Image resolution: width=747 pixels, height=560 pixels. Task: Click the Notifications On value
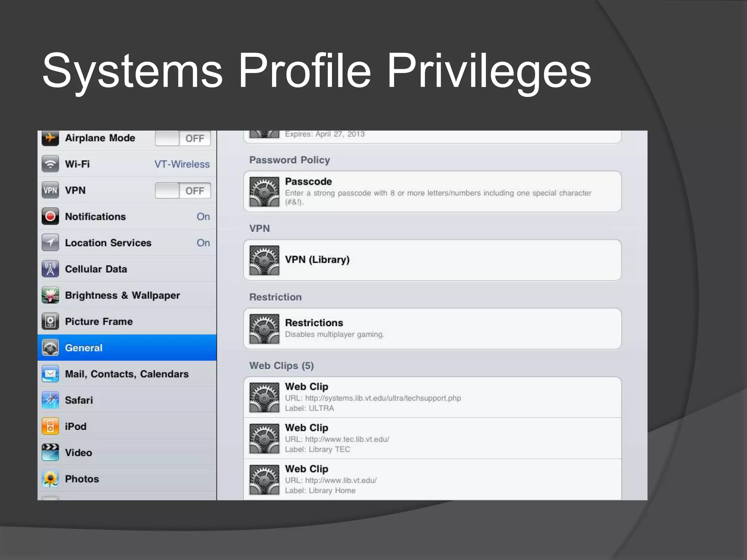203,217
